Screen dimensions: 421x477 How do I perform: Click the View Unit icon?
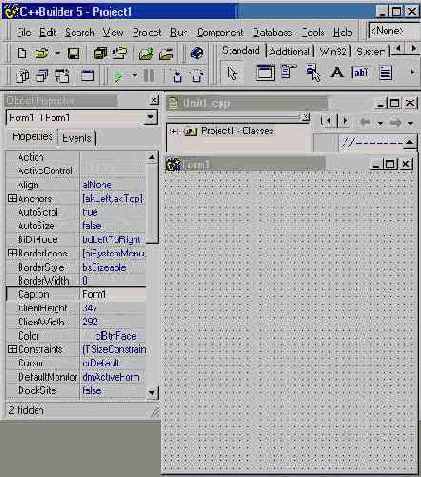(x=23, y=76)
